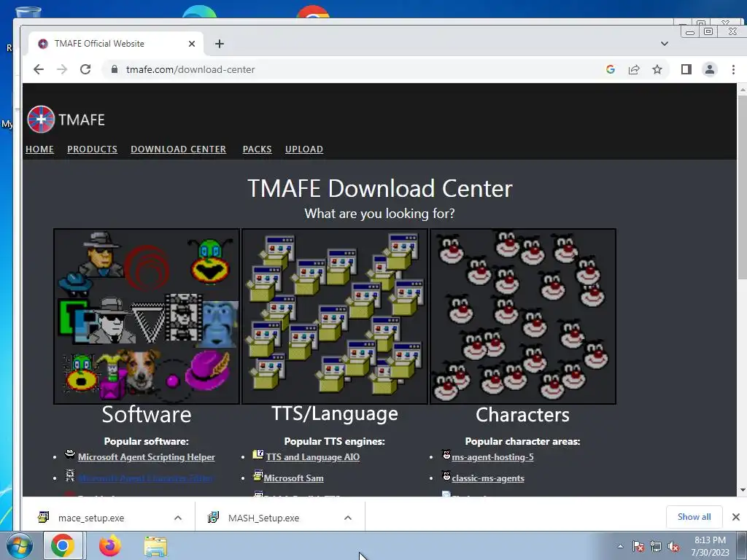Click the share page icon

[x=634, y=69]
